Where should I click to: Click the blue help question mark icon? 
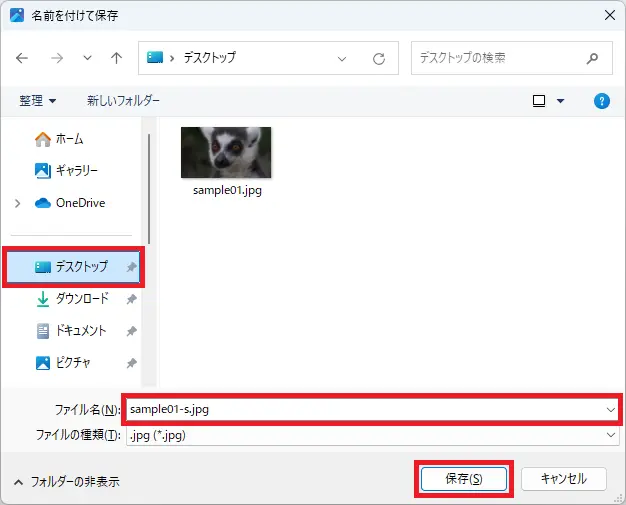coord(602,101)
